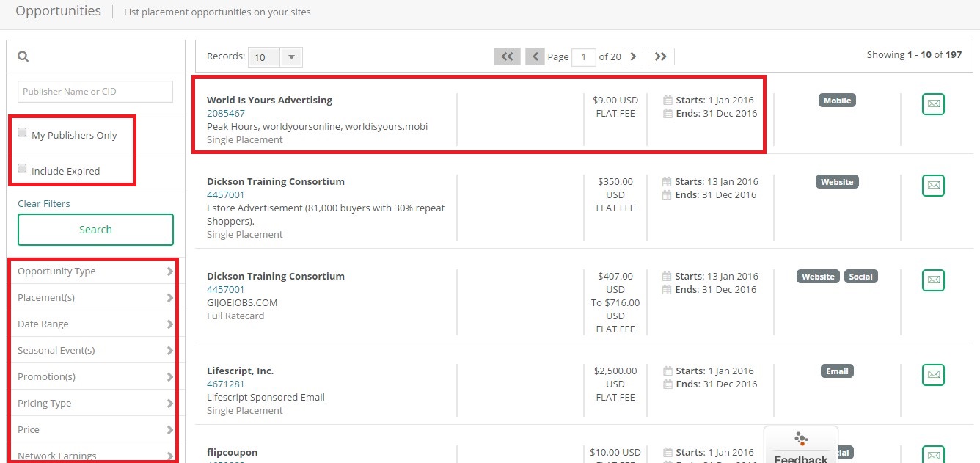Click the Website tag on Estore Advertisement row
Screen dimensions: 980x463
point(837,182)
